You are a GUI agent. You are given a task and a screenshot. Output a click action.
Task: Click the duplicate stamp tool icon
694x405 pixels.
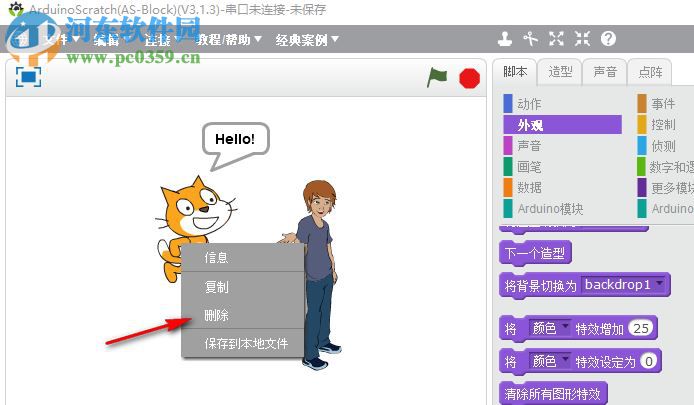click(x=505, y=39)
